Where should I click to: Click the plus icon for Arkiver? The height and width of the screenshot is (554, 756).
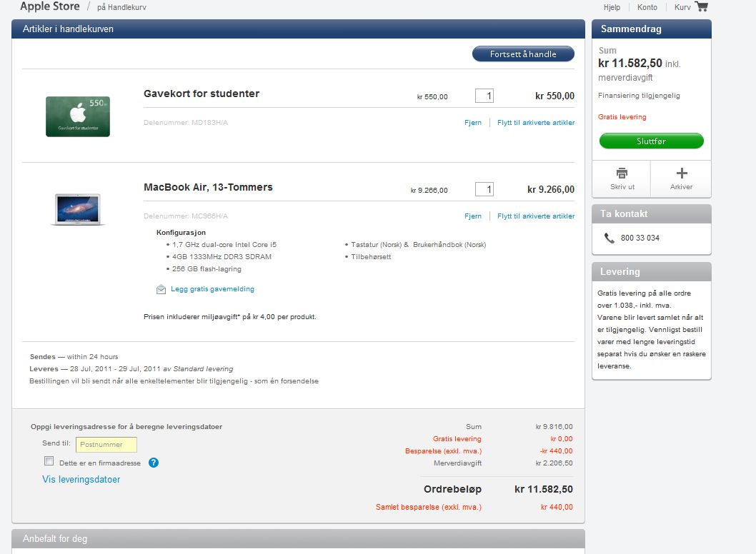coord(681,173)
